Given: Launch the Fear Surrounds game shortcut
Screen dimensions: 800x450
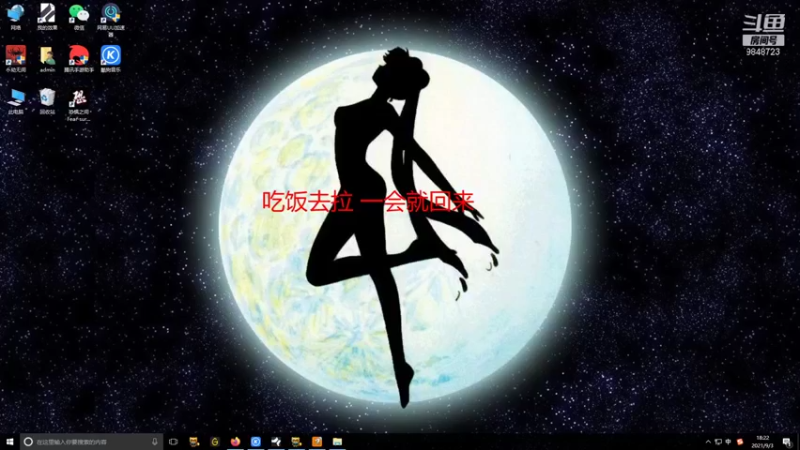Looking at the screenshot, I should (x=79, y=105).
